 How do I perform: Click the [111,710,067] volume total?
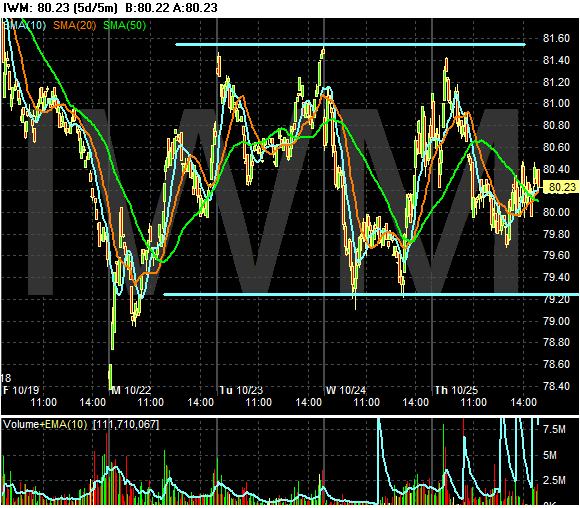pos(126,424)
